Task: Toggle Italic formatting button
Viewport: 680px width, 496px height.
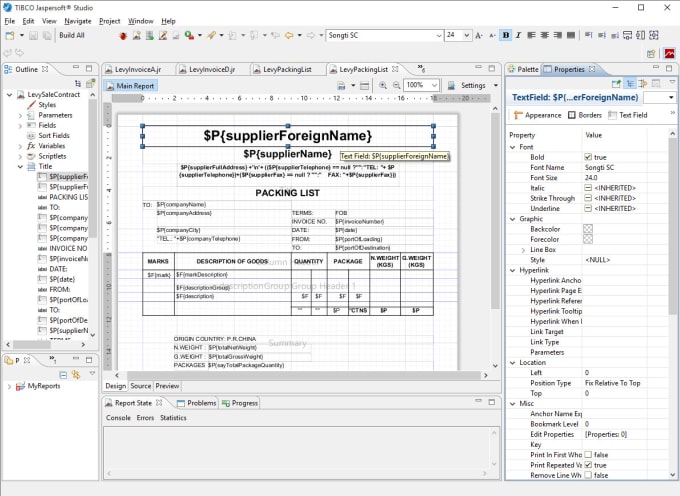Action: click(518, 35)
